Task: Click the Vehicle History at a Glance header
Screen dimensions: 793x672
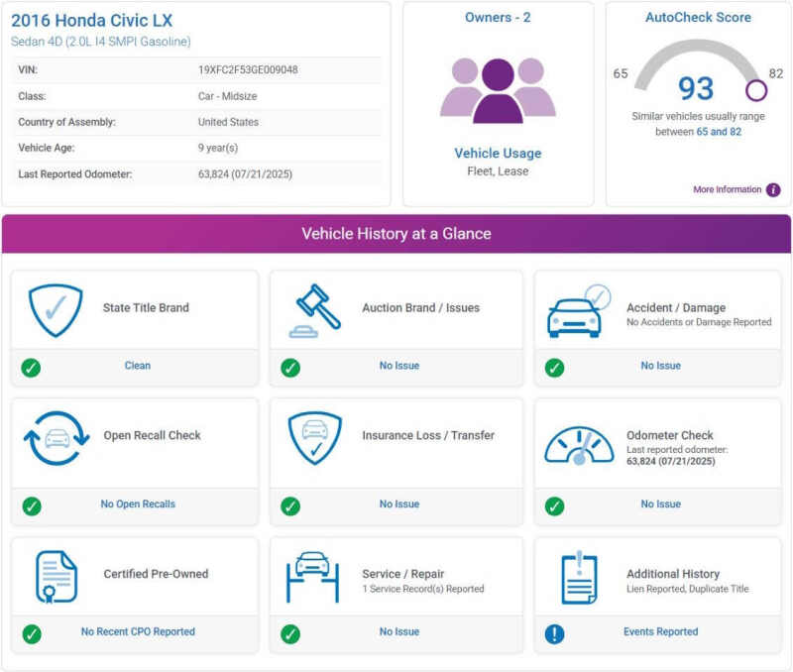Action: (396, 234)
